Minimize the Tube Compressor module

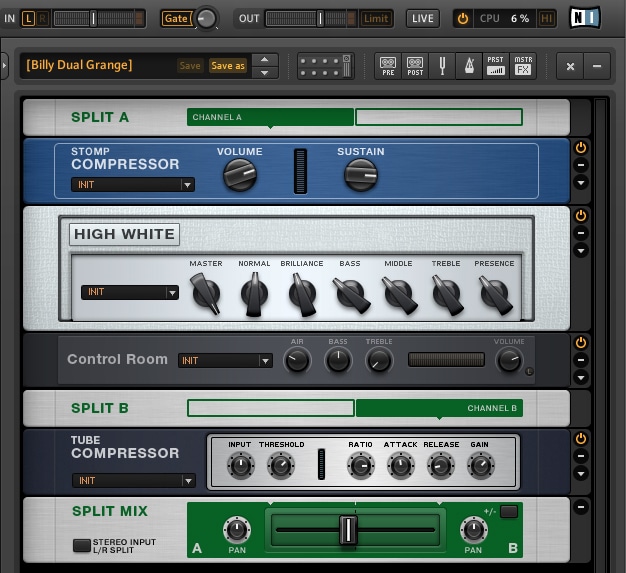point(581,456)
